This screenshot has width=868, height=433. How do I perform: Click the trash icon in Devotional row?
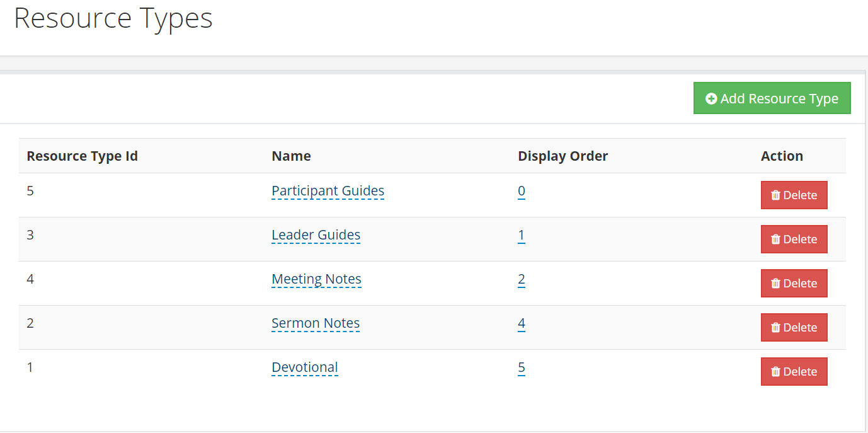[775, 371]
